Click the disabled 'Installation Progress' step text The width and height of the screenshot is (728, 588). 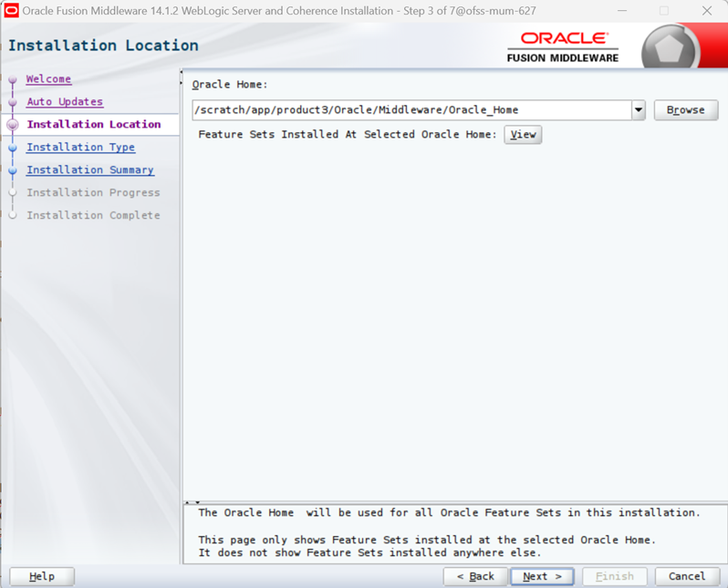(x=93, y=192)
